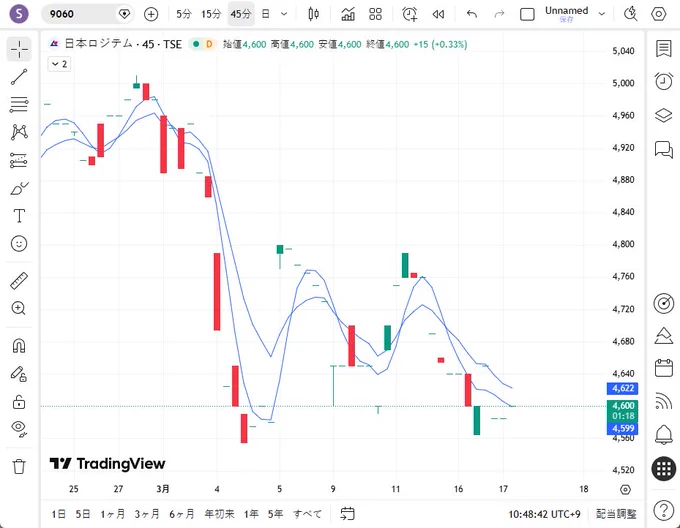The height and width of the screenshot is (528, 680).
Task: Set range to 1日
Action: click(x=59, y=514)
